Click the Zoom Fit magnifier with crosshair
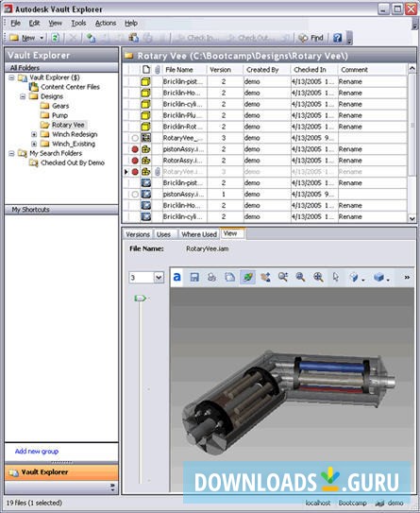 pos(318,277)
